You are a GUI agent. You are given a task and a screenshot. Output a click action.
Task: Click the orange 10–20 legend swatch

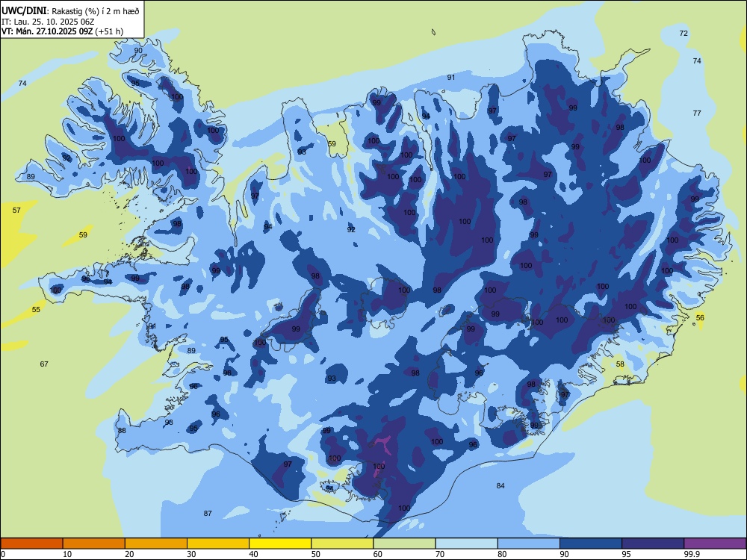coord(94,544)
